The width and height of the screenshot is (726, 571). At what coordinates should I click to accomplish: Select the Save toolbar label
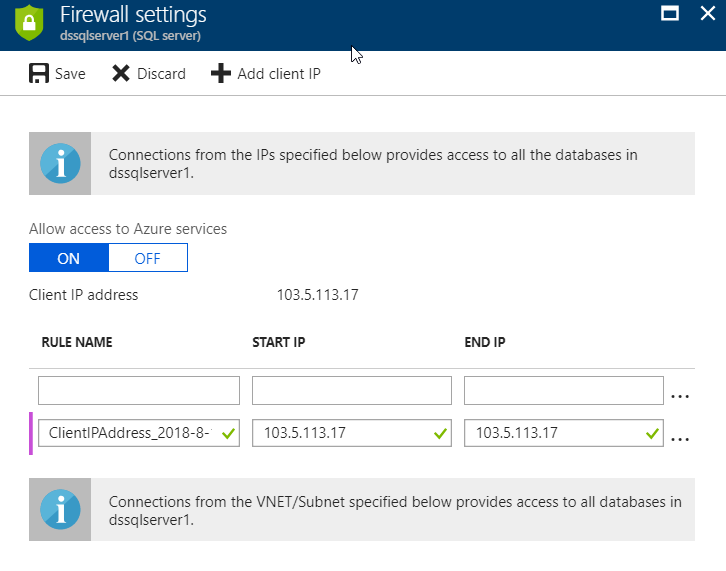[x=70, y=74]
